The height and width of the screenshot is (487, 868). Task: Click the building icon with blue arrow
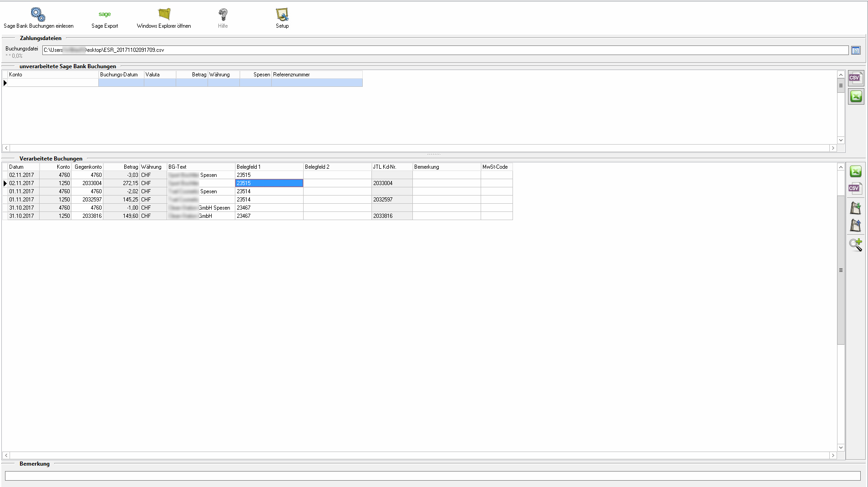(x=856, y=226)
